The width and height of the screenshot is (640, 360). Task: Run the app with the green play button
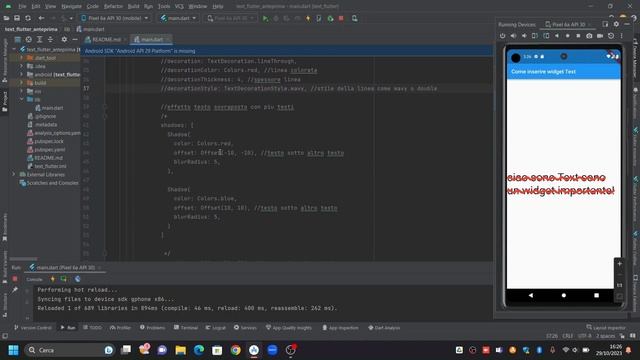(x=265, y=18)
